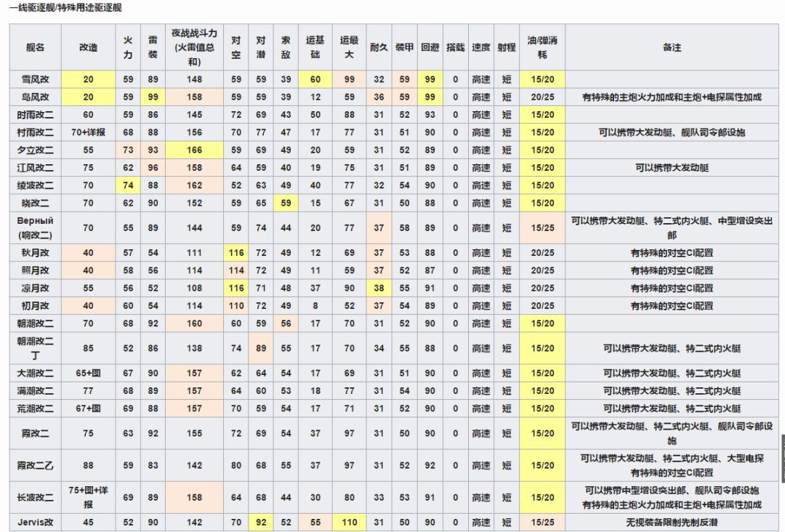Select the ship name Верный (响改二)
The width and height of the screenshot is (785, 532).
[x=35, y=227]
